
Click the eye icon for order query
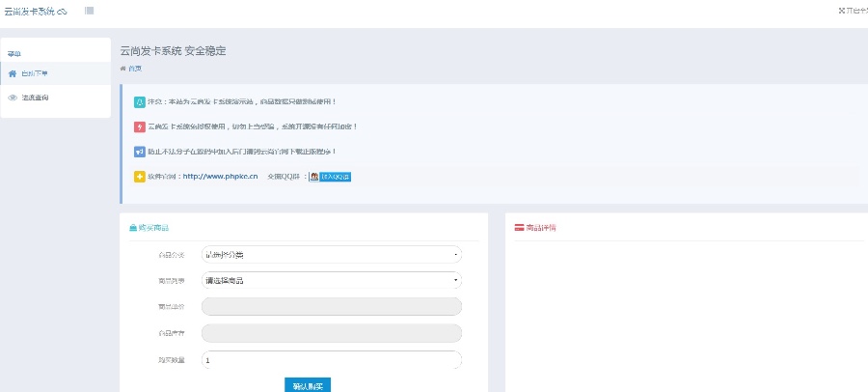click(x=13, y=98)
